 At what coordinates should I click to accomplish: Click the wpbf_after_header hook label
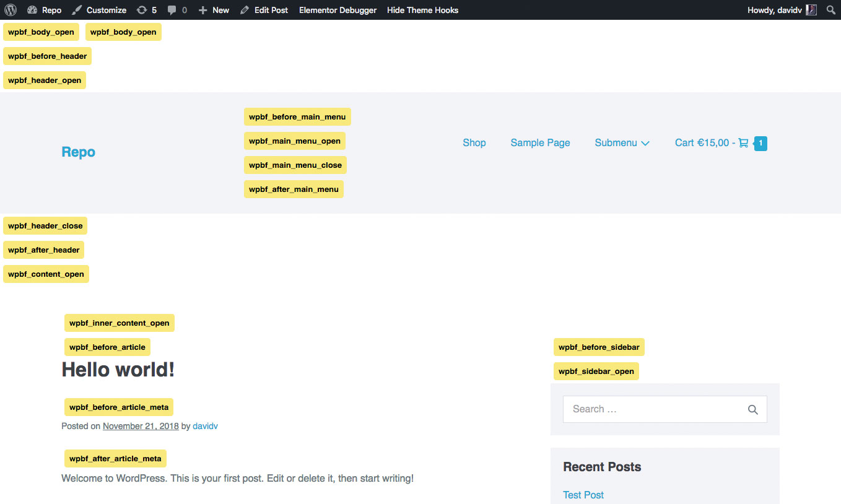[x=43, y=250]
